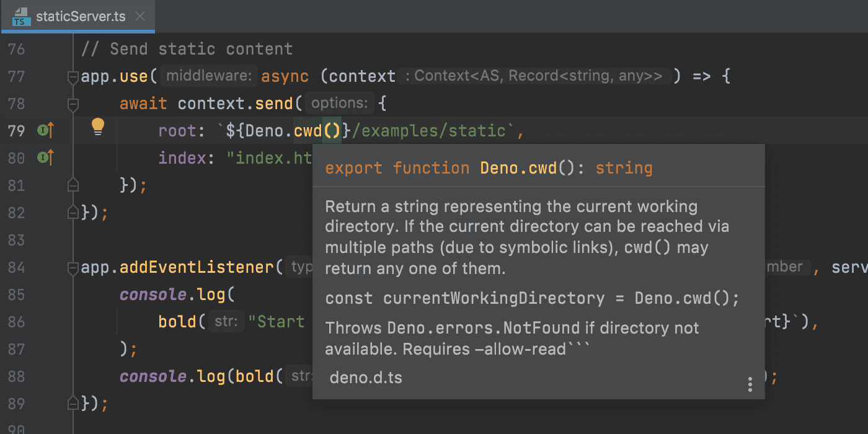Collapse the context.send block at line 78
The image size is (868, 434).
73,104
